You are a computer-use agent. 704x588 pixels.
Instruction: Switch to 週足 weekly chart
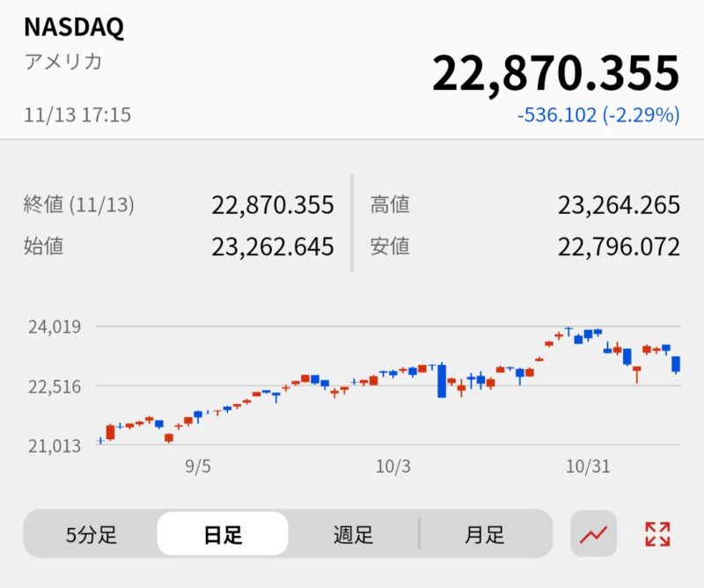353,534
